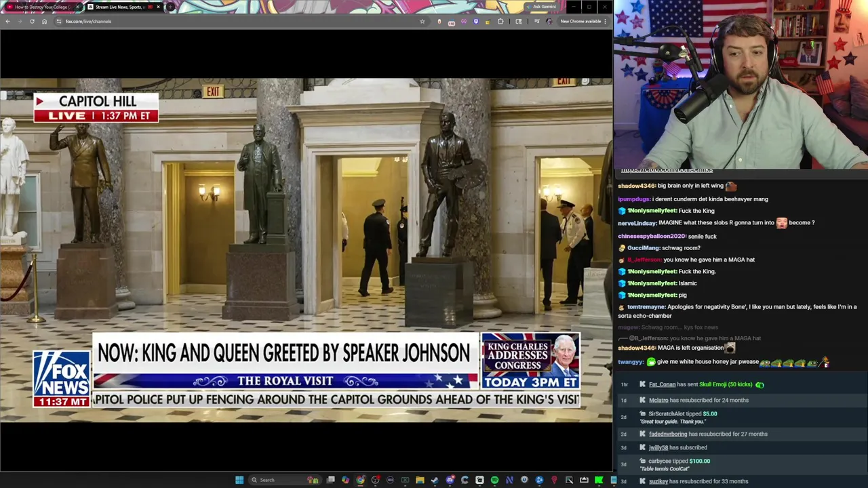Click the Ask Gemini button
The width and height of the screenshot is (868, 488).
click(540, 7)
